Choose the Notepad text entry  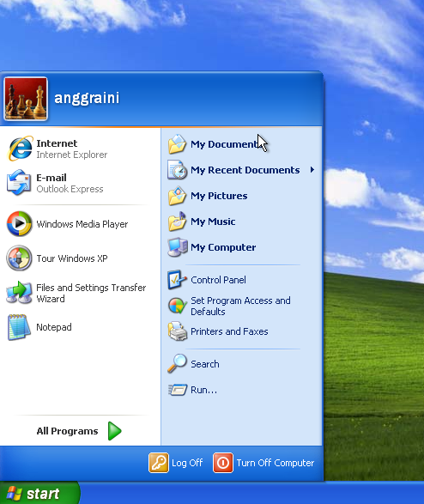[54, 327]
